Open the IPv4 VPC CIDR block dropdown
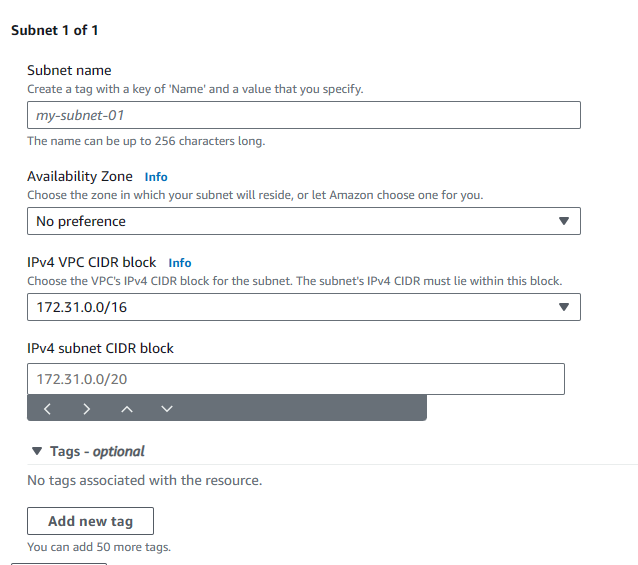 300,307
